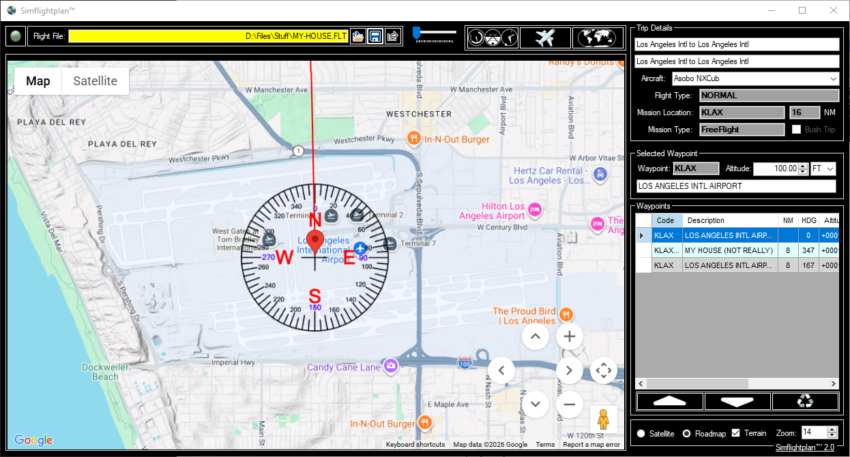This screenshot has height=457, width=850.
Task: Adjust the toolbar slider handle
Action: [x=416, y=33]
